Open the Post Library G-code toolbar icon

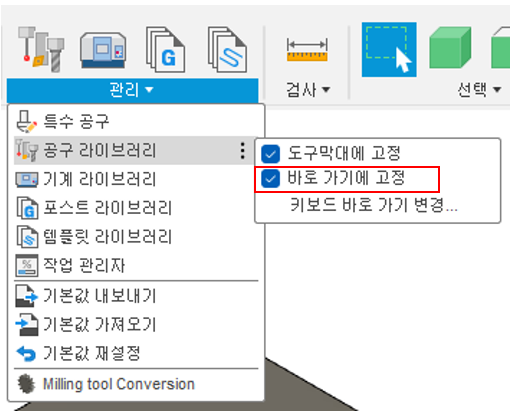click(x=166, y=50)
